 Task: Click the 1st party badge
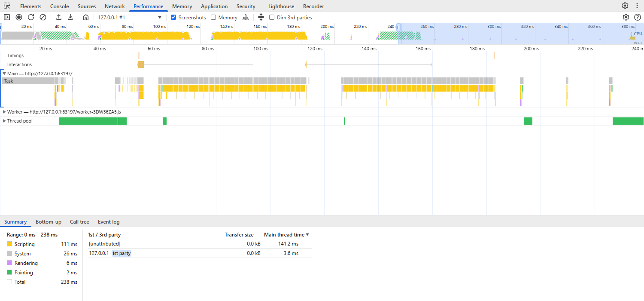coord(122,253)
